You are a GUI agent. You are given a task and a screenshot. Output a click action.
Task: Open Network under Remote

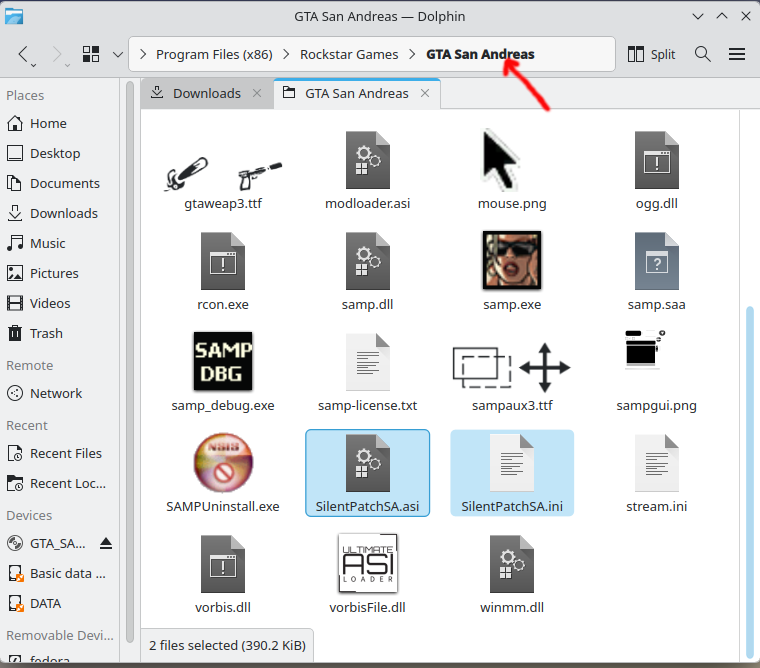click(60, 393)
